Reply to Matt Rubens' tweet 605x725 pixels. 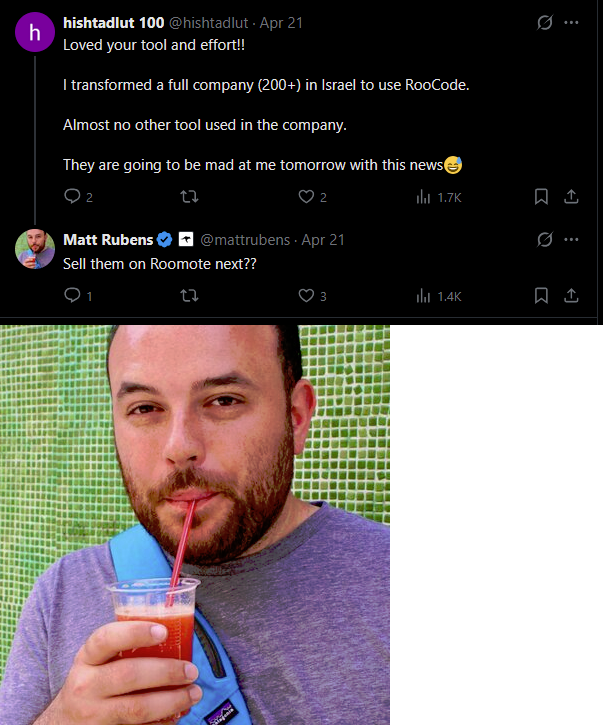click(72, 295)
